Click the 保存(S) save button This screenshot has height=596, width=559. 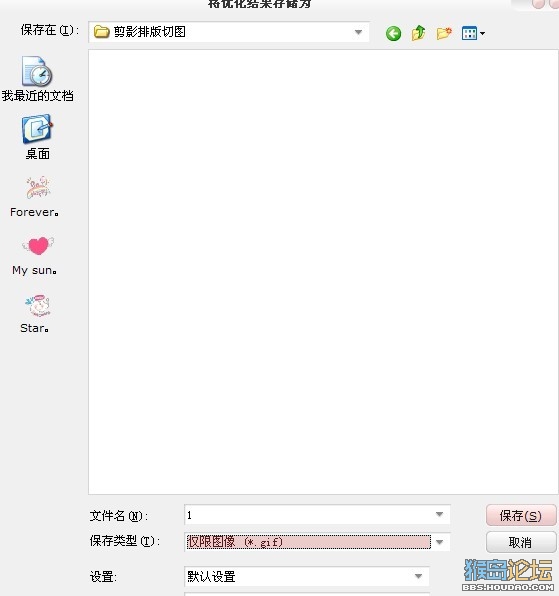(x=521, y=516)
